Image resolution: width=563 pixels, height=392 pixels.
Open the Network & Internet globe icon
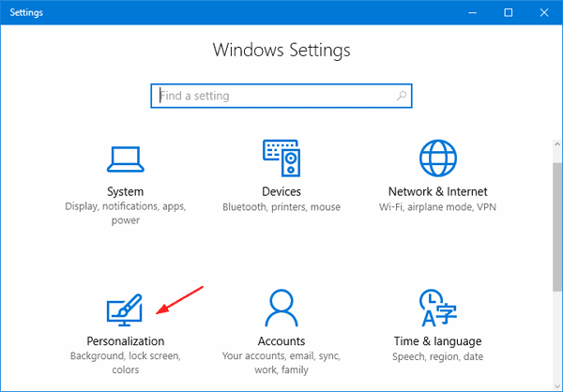tap(438, 158)
